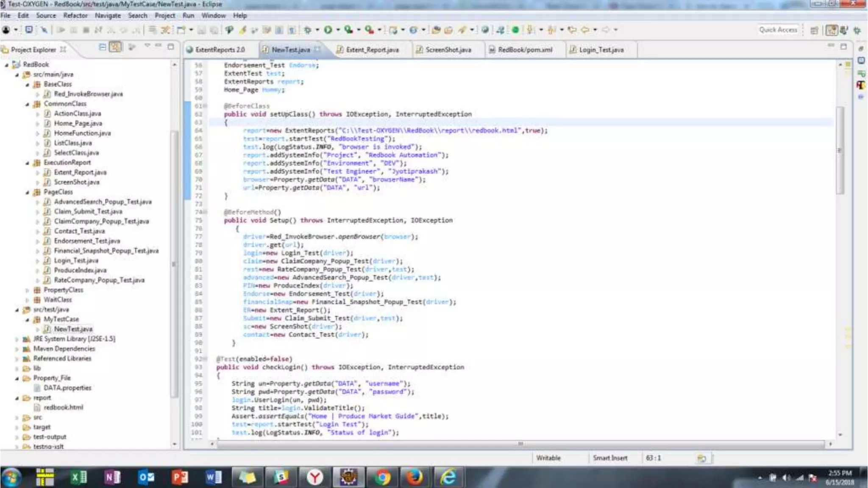Click the Previous Annotation toolbar icon
Viewport: 868px width, 488px height.
(551, 30)
